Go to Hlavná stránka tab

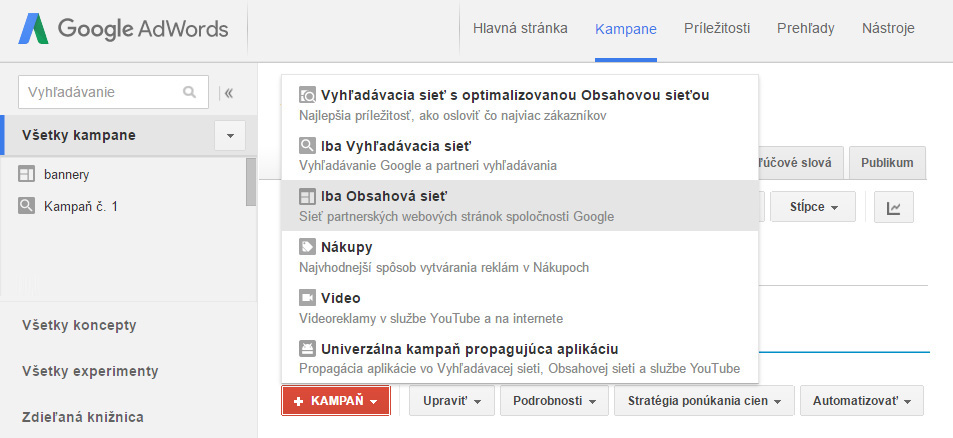pyautogui.click(x=520, y=29)
